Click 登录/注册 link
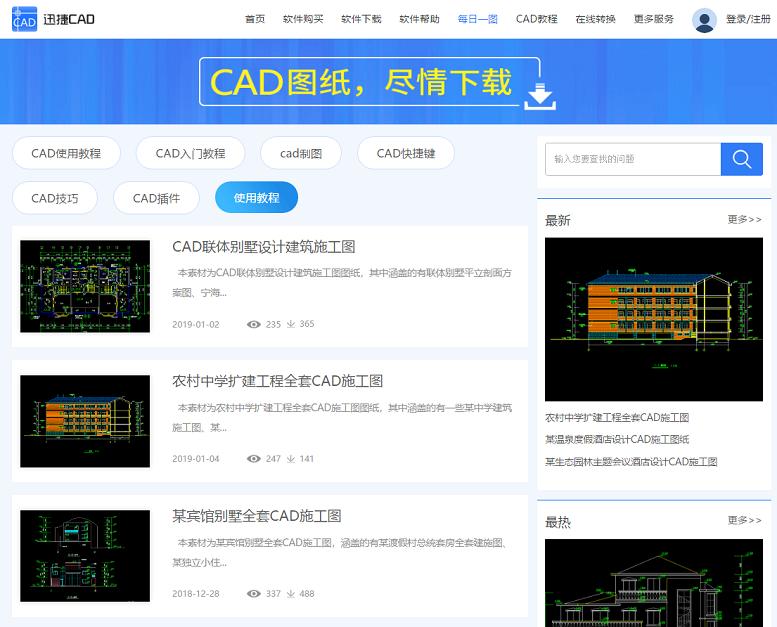The width and height of the screenshot is (777, 627). (748, 19)
